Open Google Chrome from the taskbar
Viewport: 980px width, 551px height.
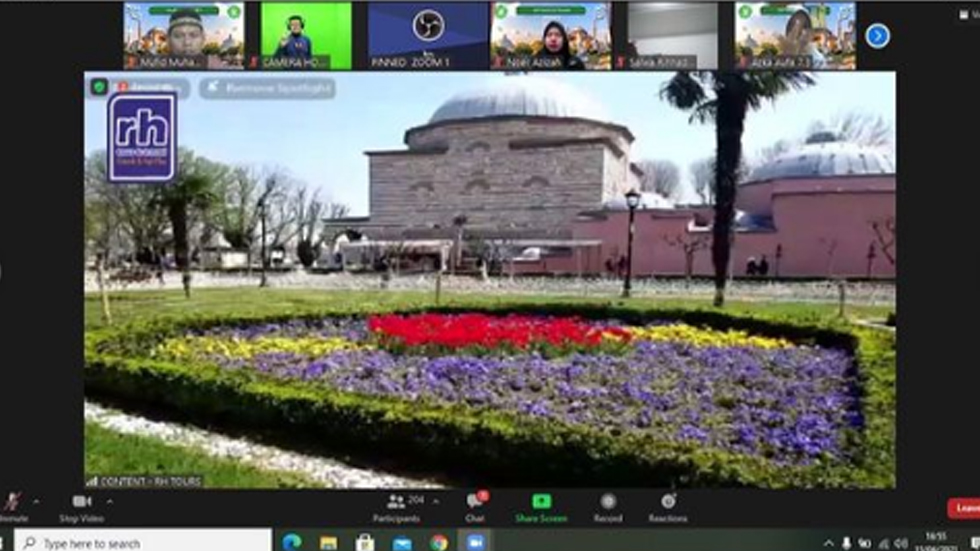pos(438,542)
